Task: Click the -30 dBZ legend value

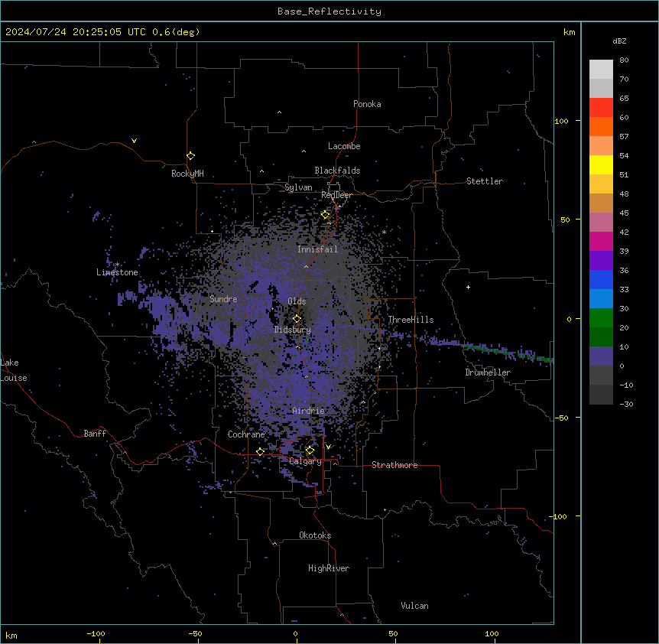Action: (x=626, y=404)
